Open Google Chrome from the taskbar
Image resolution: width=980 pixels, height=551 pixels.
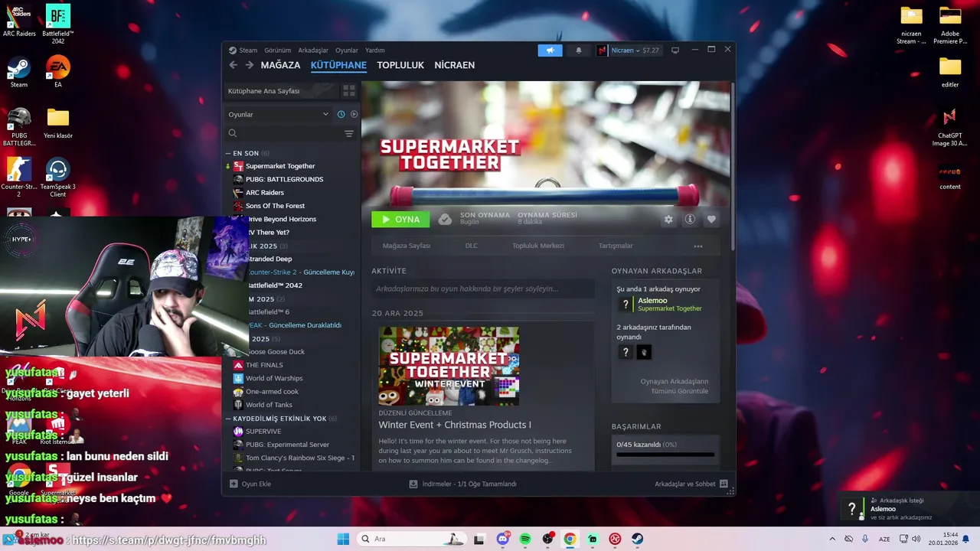point(570,539)
